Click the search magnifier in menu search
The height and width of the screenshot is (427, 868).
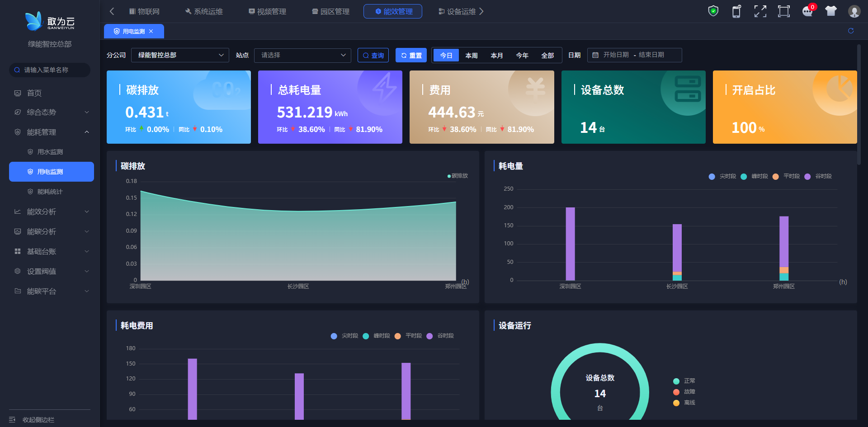(x=17, y=70)
